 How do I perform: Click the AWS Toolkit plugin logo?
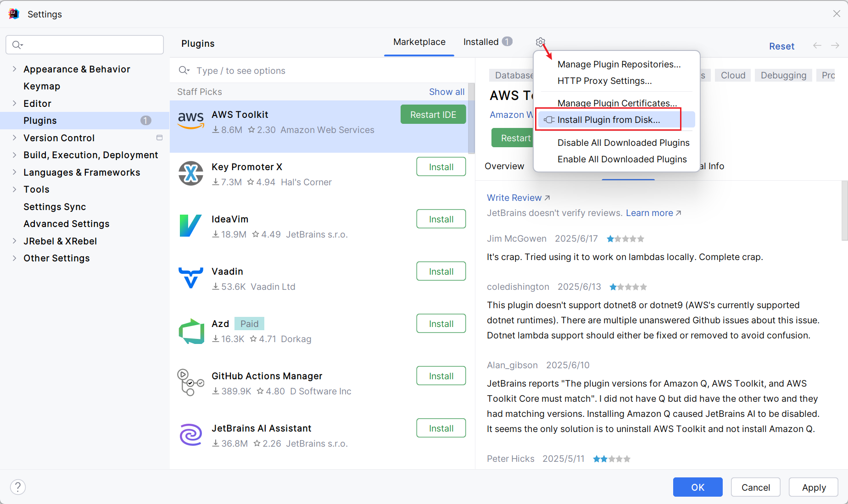tap(191, 121)
